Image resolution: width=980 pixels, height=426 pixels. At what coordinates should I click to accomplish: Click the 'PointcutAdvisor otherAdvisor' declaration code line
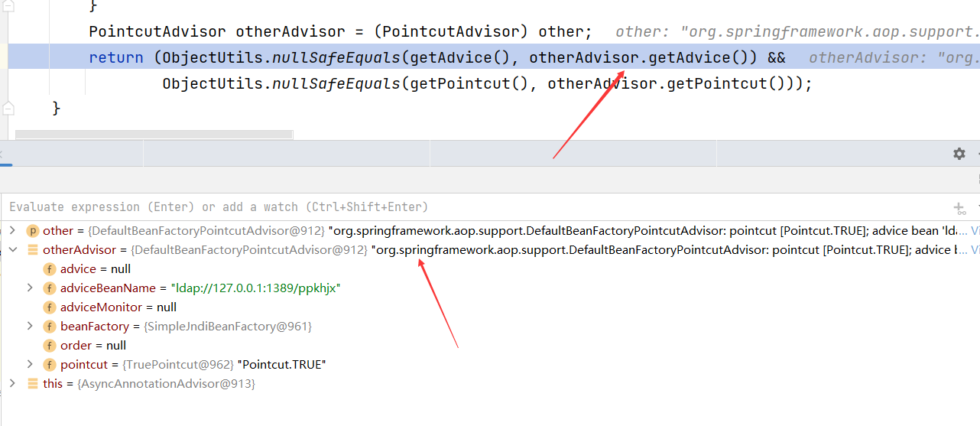click(340, 32)
